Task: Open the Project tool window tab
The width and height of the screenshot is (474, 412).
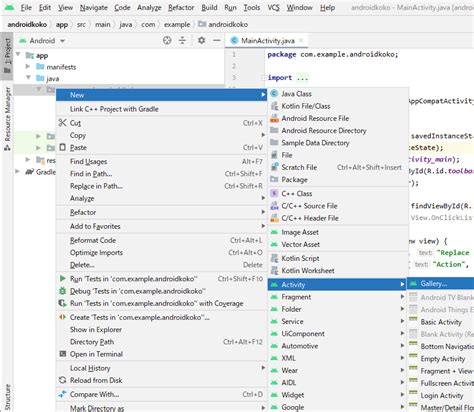Action: point(7,56)
